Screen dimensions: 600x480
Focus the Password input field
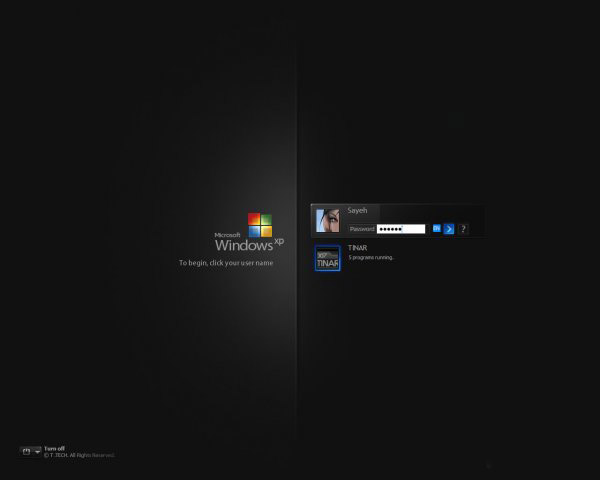point(401,229)
